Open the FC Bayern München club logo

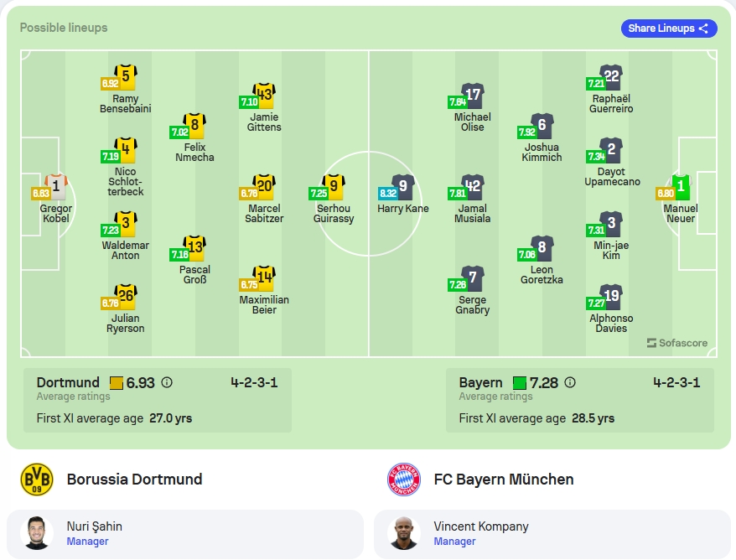404,480
